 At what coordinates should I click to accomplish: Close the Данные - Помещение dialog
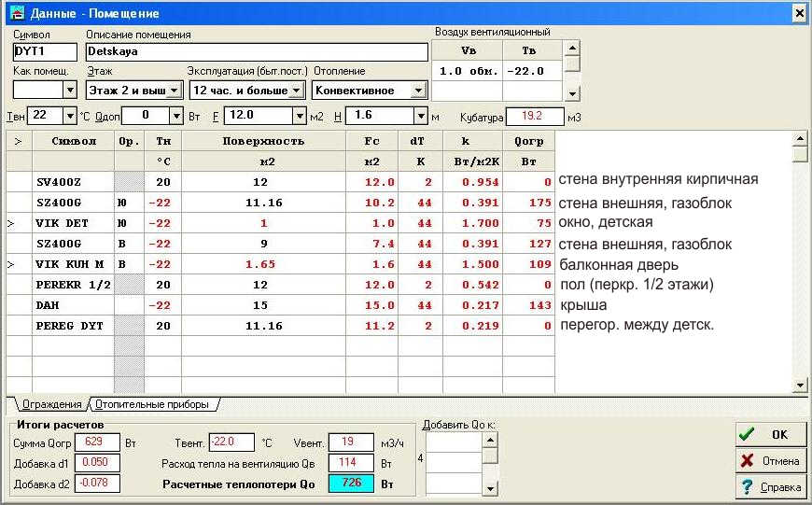(800, 13)
